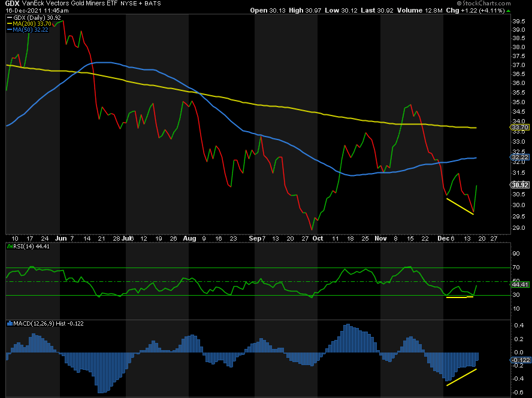Click the Sep label on the date axis
The height and width of the screenshot is (398, 532).
(255, 238)
